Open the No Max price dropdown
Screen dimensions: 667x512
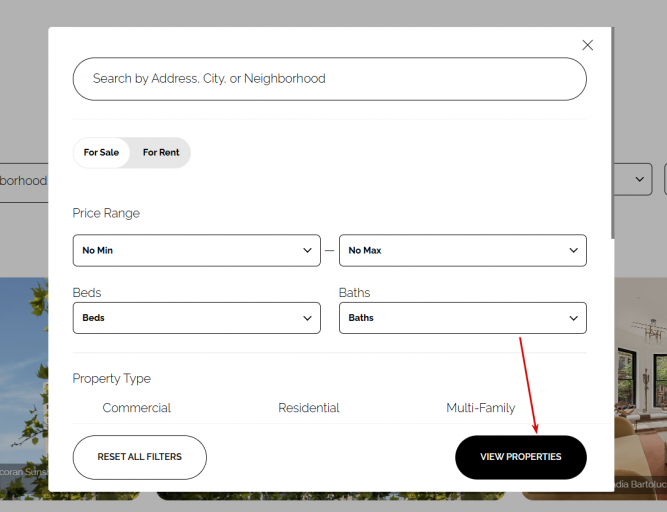pyautogui.click(x=462, y=250)
